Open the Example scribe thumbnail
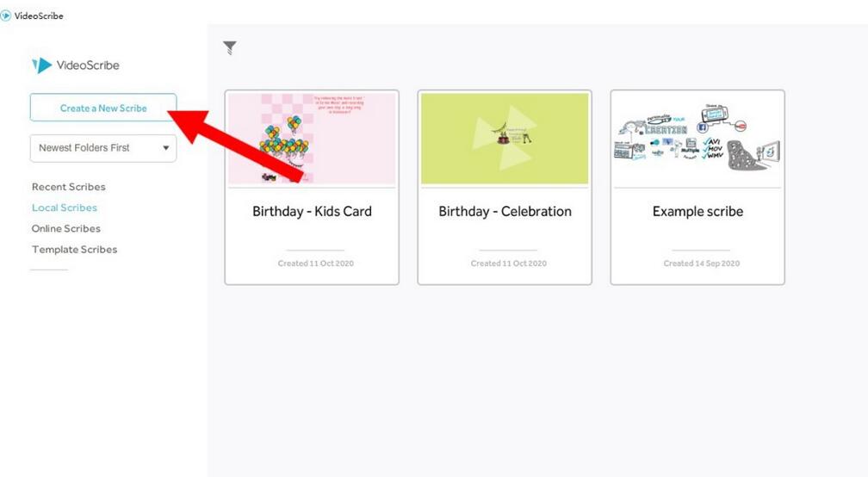Viewport: 868px width, 477px height. click(x=697, y=139)
